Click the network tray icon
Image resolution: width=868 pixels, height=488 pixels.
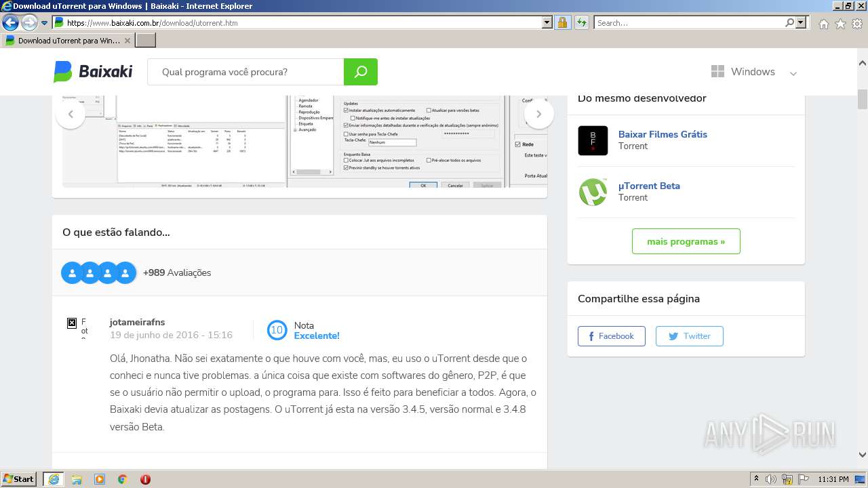pyautogui.click(x=787, y=479)
